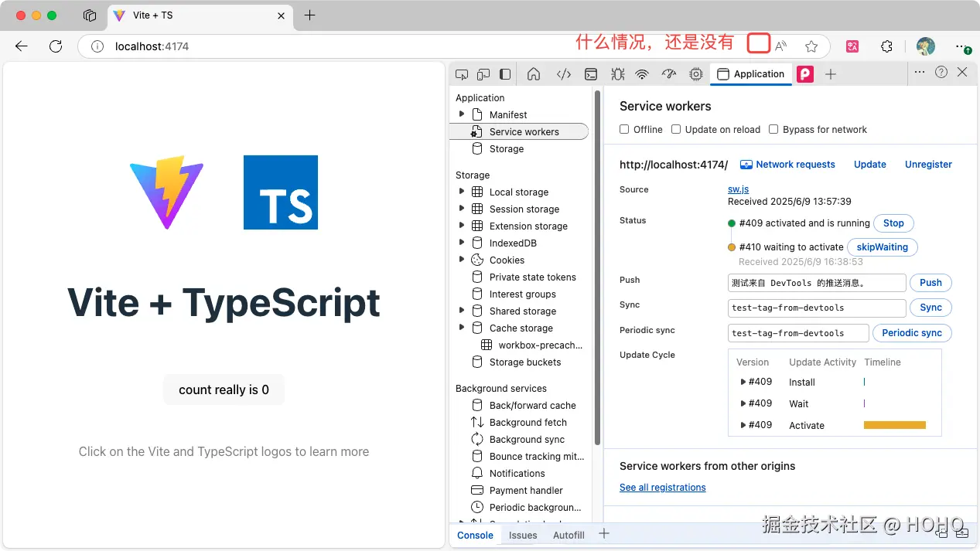This screenshot has height=551, width=980.
Task: Go back in the browser
Action: pos(22,46)
